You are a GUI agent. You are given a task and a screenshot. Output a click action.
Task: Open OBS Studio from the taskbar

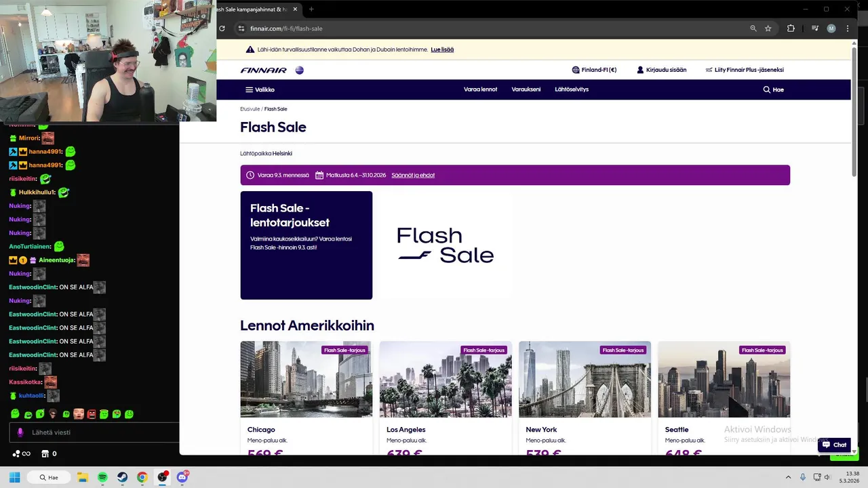pos(162,477)
